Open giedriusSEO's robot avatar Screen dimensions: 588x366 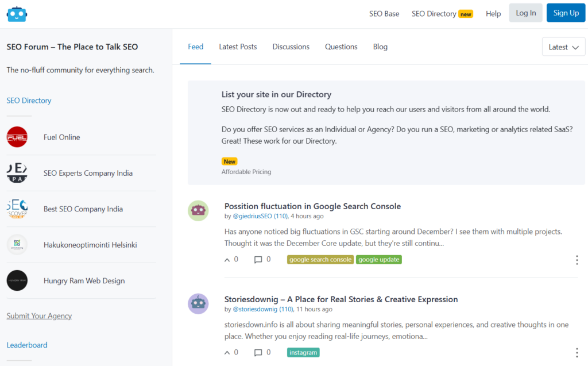198,211
